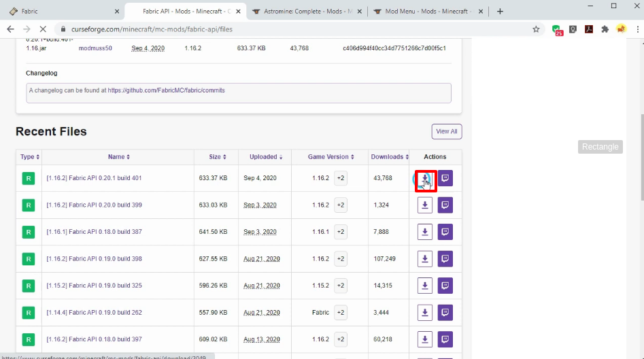Install build 325 with Twitch icon
This screenshot has width=644, height=359.
click(x=445, y=286)
